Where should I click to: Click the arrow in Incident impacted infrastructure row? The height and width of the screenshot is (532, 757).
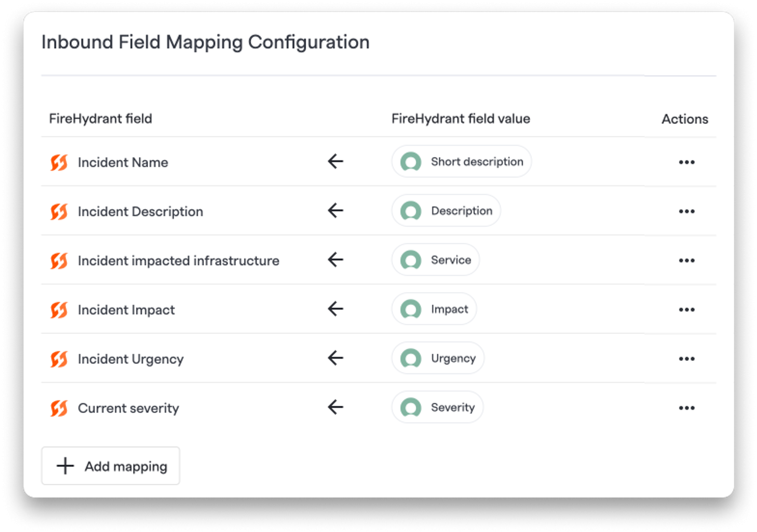coord(335,260)
